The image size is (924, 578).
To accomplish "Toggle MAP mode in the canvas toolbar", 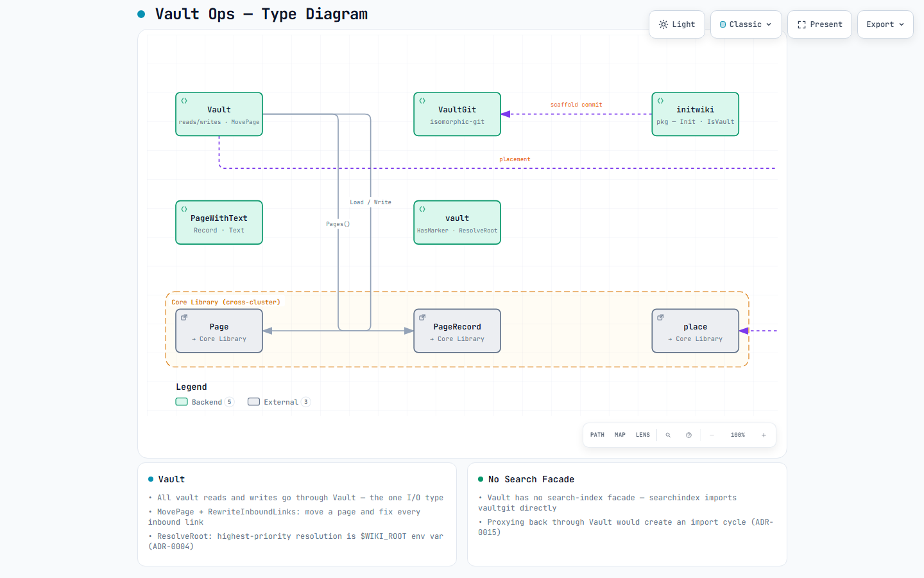I will [x=620, y=435].
